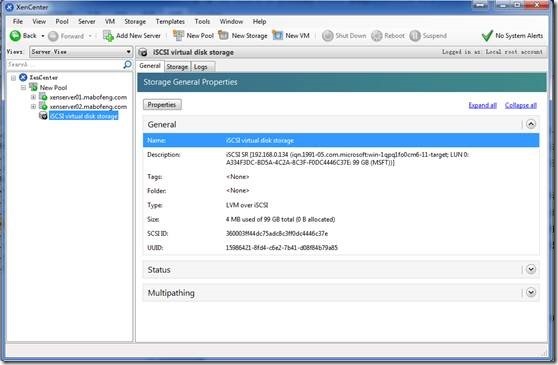The height and width of the screenshot is (365, 558).
Task: Click the Add New Server label
Action: [138, 36]
